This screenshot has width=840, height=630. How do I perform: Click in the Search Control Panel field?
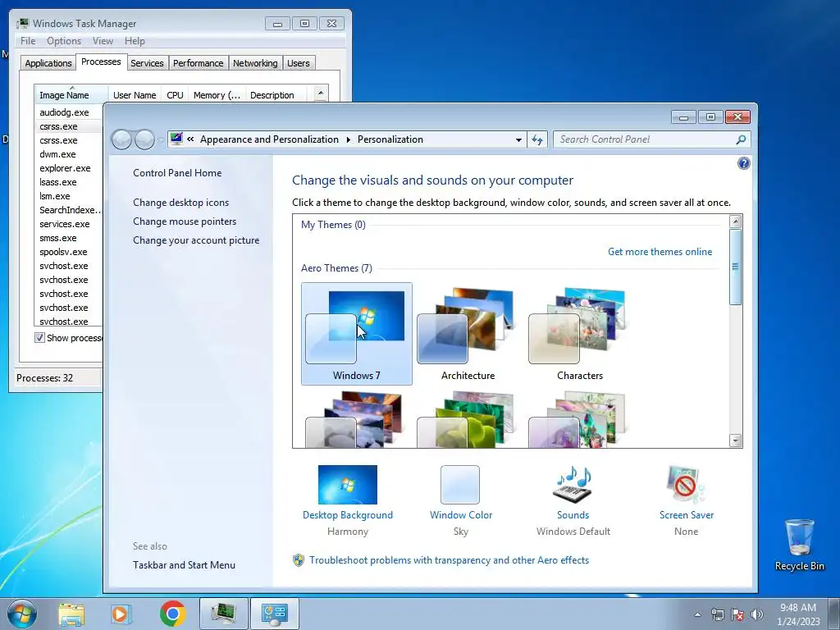[x=646, y=139]
